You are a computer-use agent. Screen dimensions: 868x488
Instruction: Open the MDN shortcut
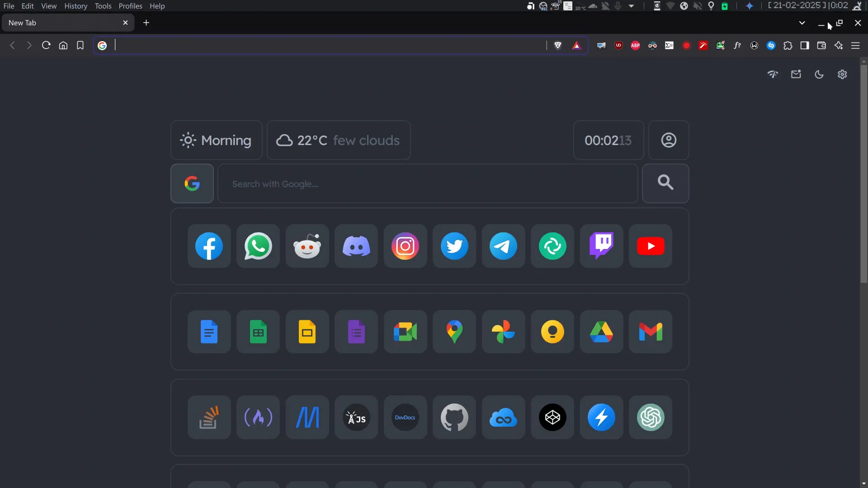pyautogui.click(x=307, y=418)
